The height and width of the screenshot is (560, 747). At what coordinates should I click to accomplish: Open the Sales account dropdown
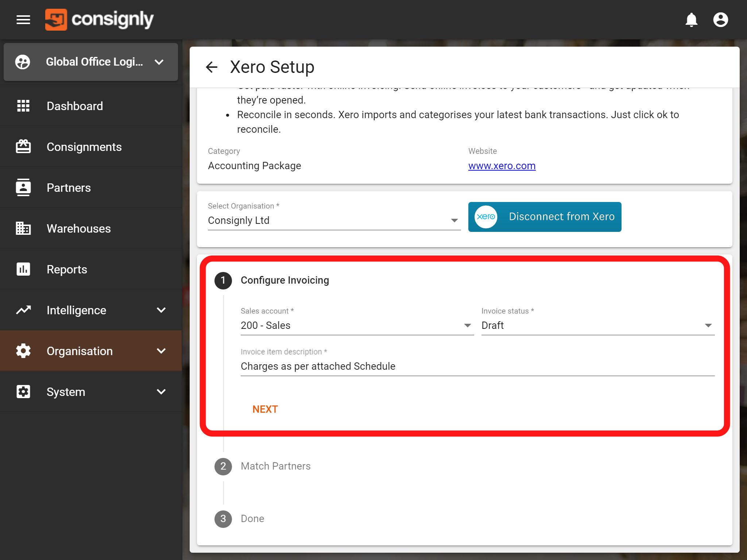click(357, 325)
